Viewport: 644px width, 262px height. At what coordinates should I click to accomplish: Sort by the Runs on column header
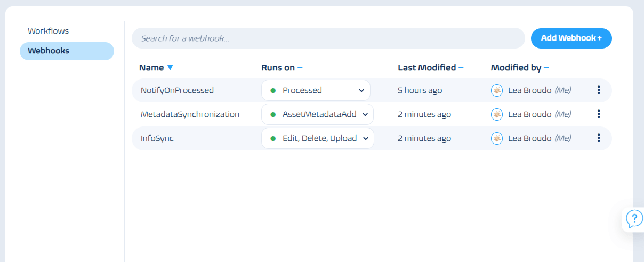278,68
